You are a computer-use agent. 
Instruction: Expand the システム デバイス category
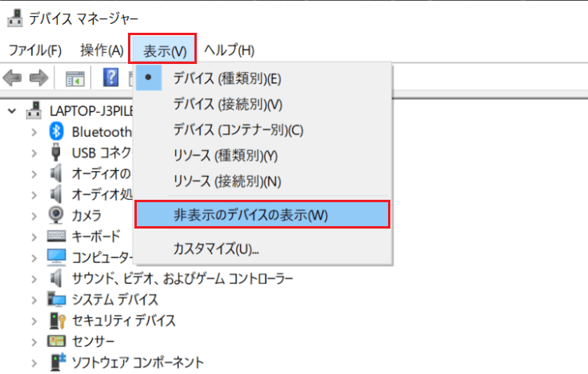tap(34, 300)
